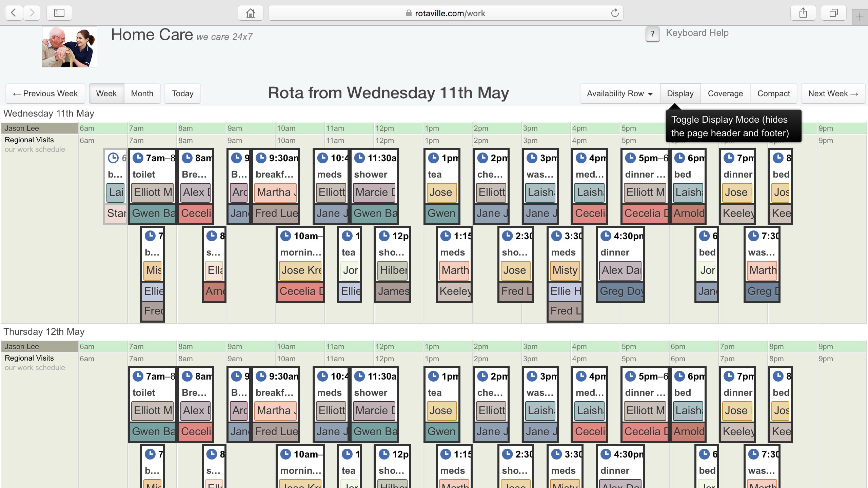Image resolution: width=868 pixels, height=488 pixels.
Task: Click the browser back arrow icon
Action: tap(14, 13)
